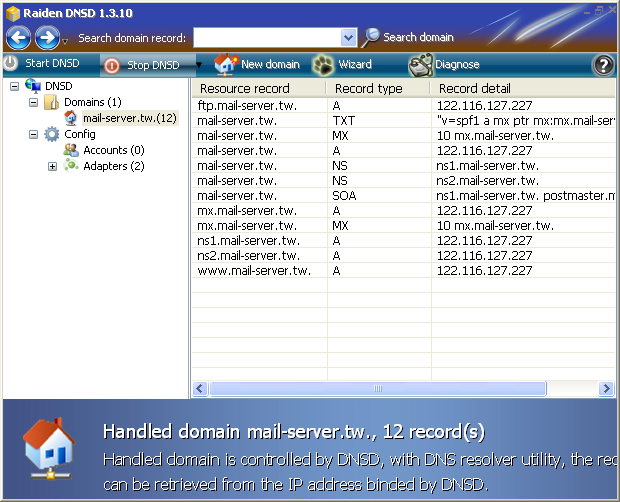The image size is (620, 502).
Task: Open Help with the question mark icon
Action: pos(603,65)
